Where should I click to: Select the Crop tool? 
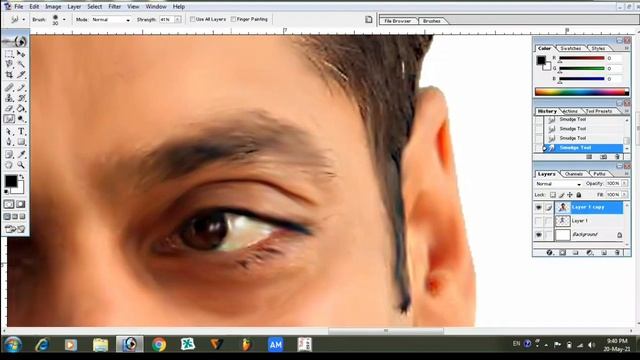click(9, 75)
